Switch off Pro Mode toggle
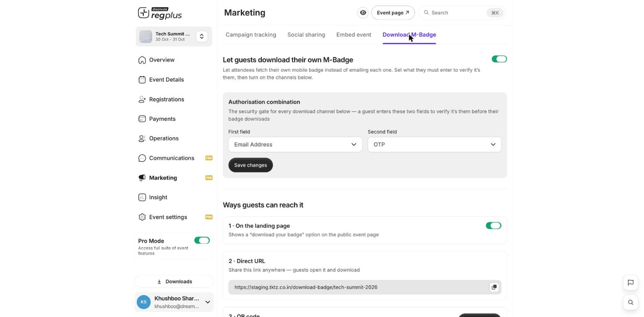The image size is (644, 317). click(x=202, y=241)
